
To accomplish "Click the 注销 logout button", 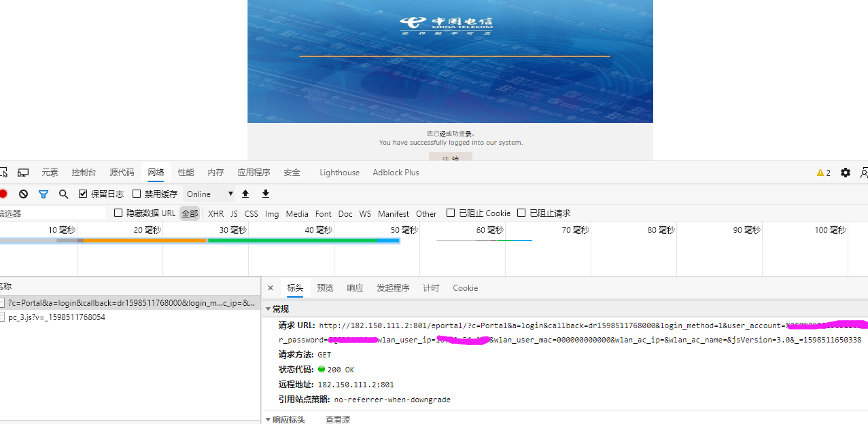I will (450, 157).
